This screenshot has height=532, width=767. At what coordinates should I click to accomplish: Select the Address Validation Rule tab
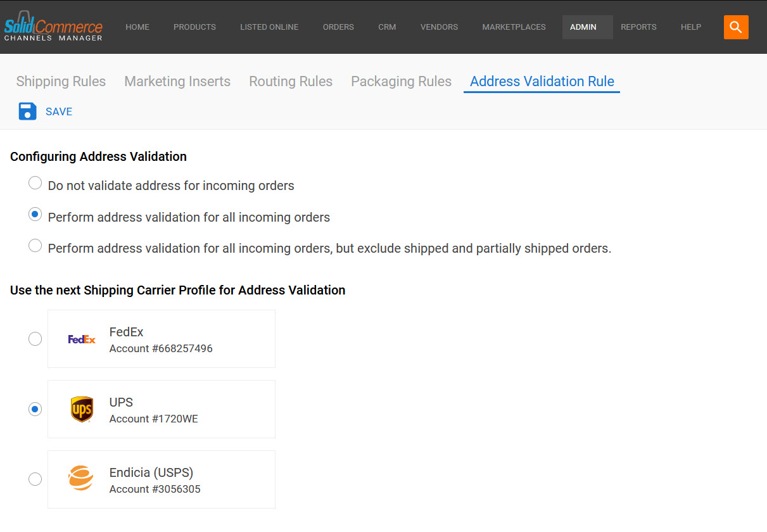tap(542, 82)
